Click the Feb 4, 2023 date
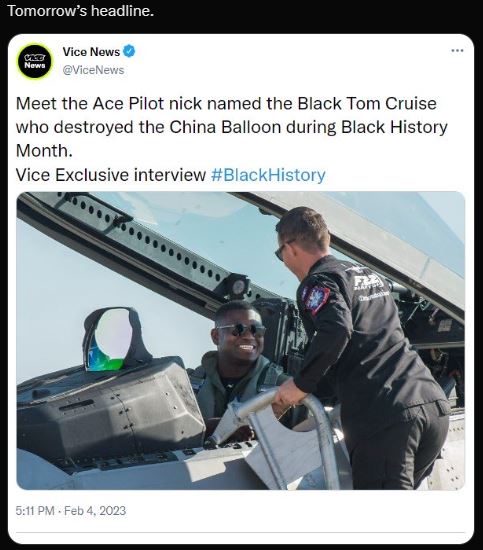The height and width of the screenshot is (550, 483). [95, 510]
